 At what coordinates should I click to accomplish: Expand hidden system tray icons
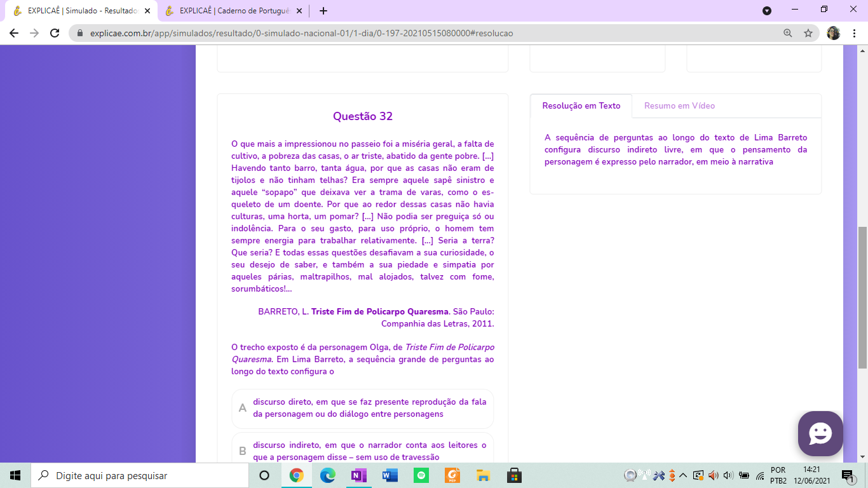[684, 475]
